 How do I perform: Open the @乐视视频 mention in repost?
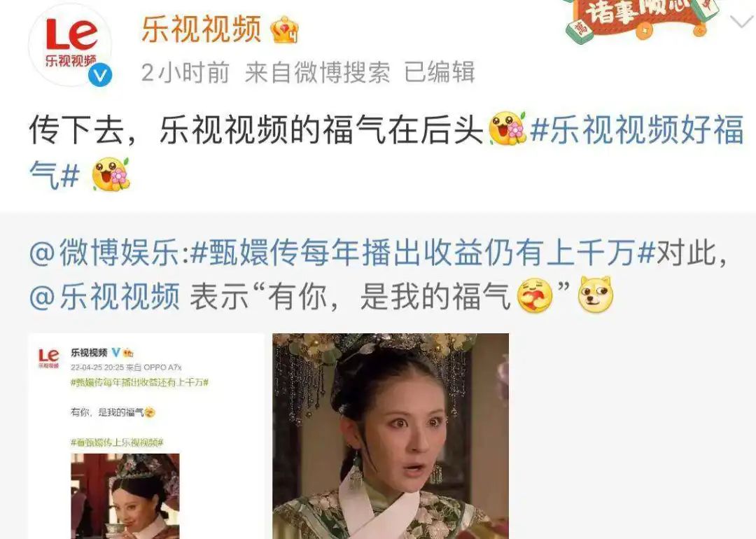[104, 295]
